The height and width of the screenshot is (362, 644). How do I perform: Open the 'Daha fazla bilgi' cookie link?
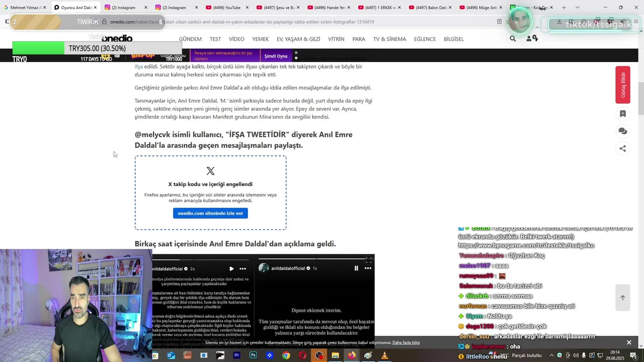406,343
